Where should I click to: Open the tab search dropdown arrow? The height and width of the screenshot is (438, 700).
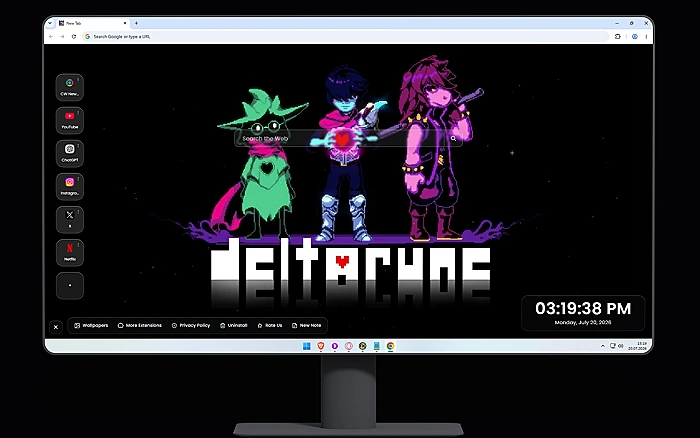50,23
